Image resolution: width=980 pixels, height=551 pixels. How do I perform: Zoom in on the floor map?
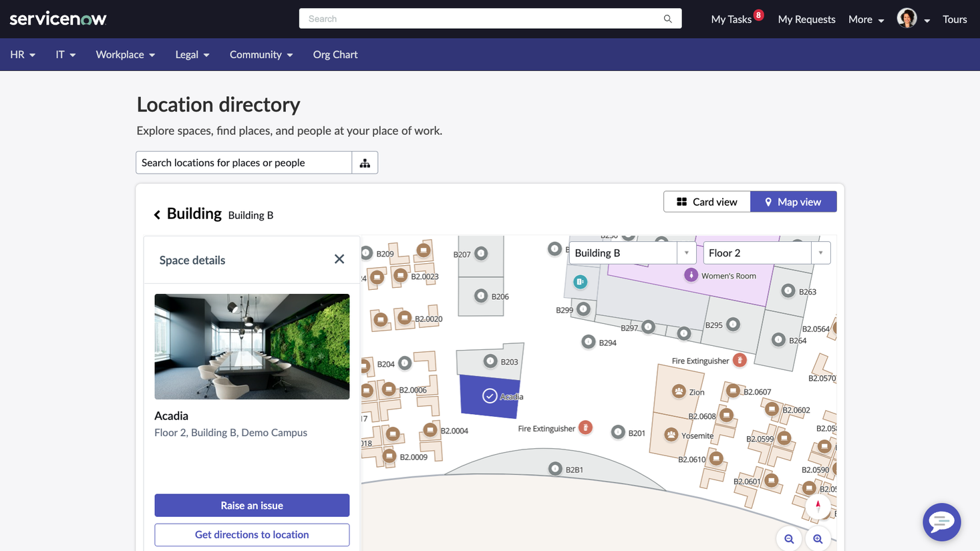818,539
